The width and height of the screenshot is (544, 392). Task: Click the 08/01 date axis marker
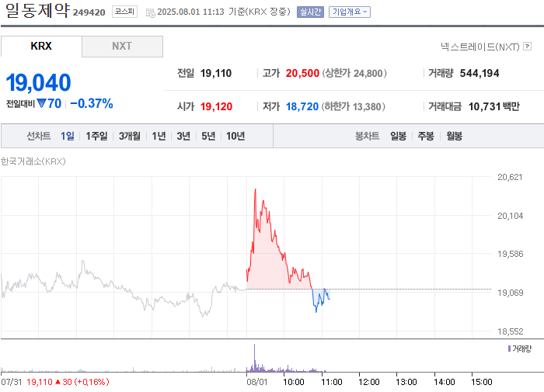(x=257, y=382)
